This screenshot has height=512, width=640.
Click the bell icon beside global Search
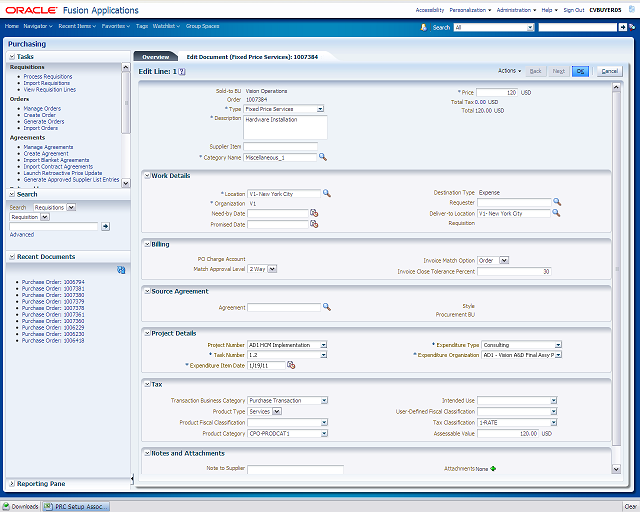click(x=424, y=27)
